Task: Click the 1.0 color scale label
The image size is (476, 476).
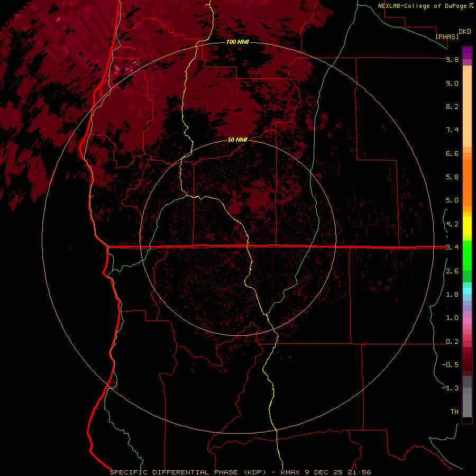Action: [x=452, y=318]
